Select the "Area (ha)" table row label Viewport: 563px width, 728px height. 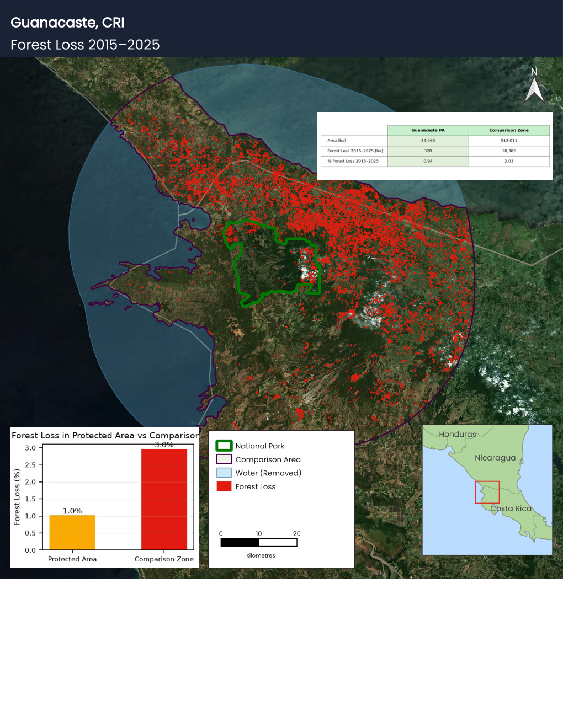[337, 141]
